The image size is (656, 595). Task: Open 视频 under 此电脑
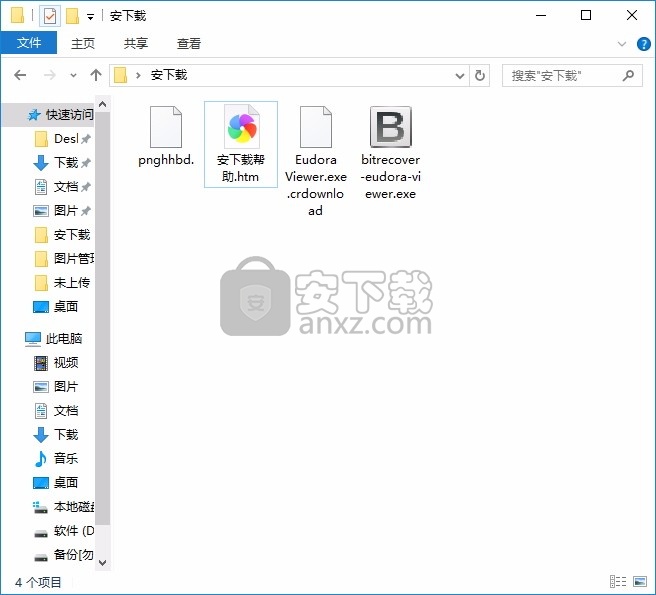[56, 362]
